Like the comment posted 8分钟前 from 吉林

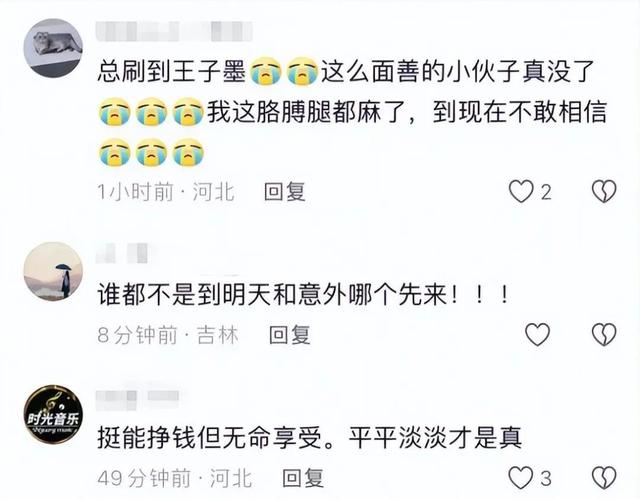537,335
